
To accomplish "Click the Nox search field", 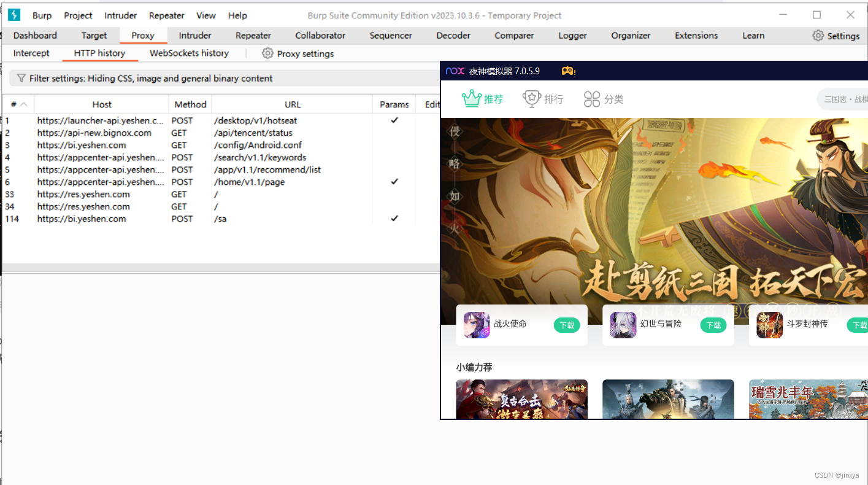I will (843, 99).
